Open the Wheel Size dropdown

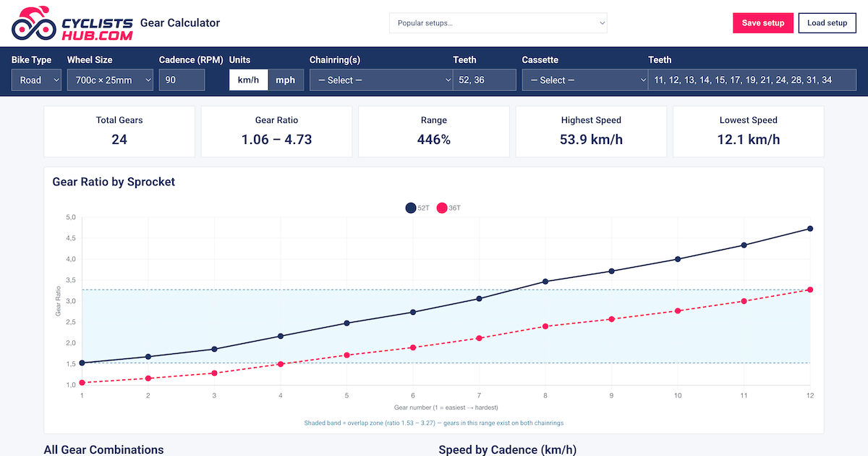point(110,80)
